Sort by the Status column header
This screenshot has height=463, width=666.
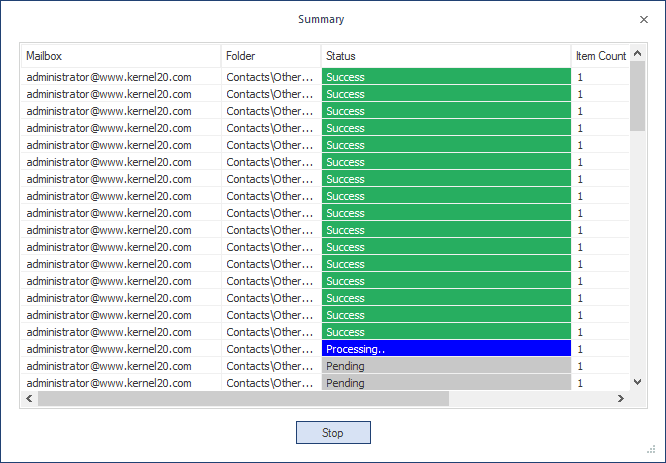coord(446,56)
